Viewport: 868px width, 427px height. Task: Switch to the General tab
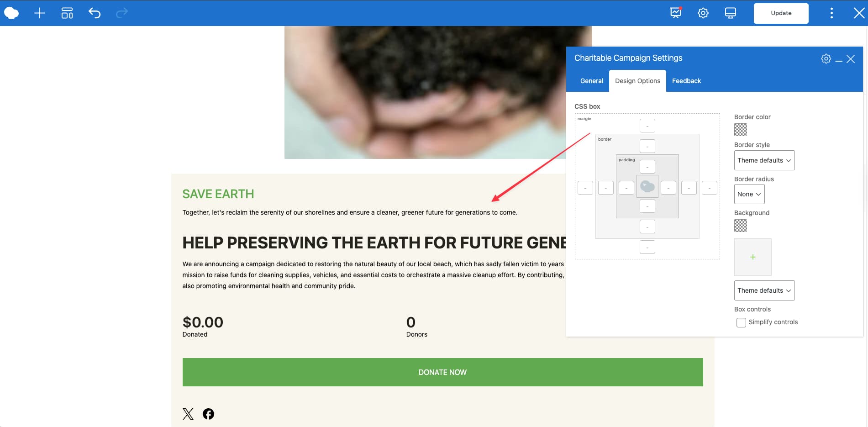pyautogui.click(x=591, y=81)
